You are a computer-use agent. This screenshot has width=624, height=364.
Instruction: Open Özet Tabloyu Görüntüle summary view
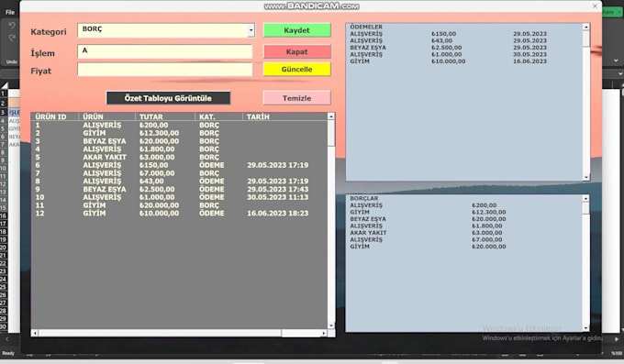point(168,98)
